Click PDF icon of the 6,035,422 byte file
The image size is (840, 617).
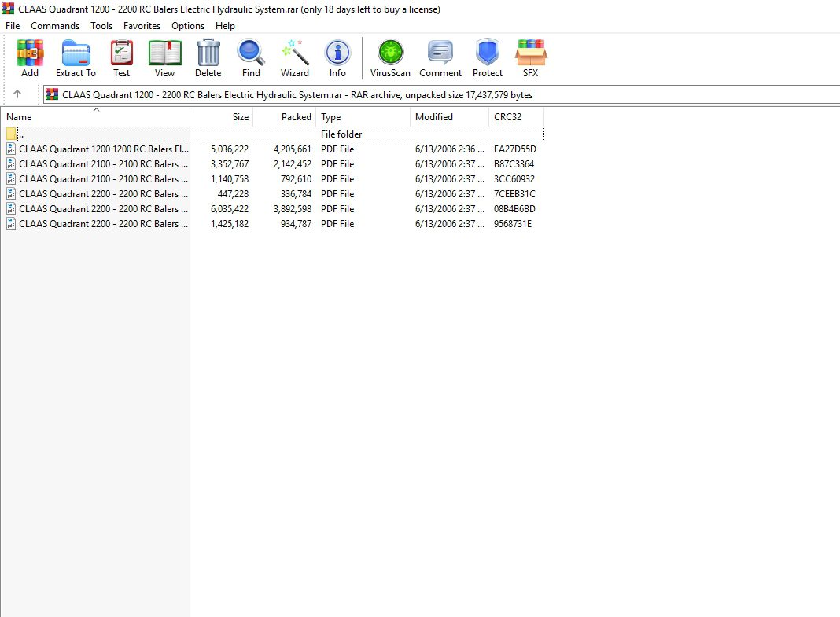click(11, 209)
